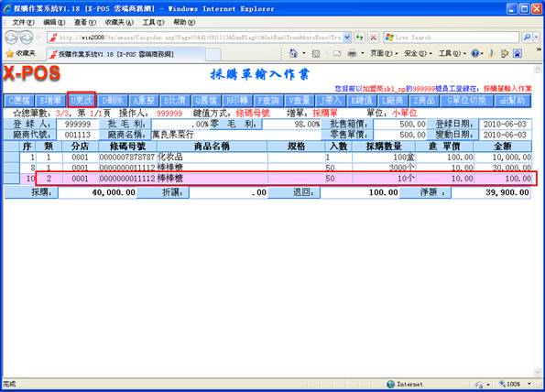The width and height of the screenshot is (545, 392).
Task: Click the printer icon in command bar
Action: pos(352,53)
